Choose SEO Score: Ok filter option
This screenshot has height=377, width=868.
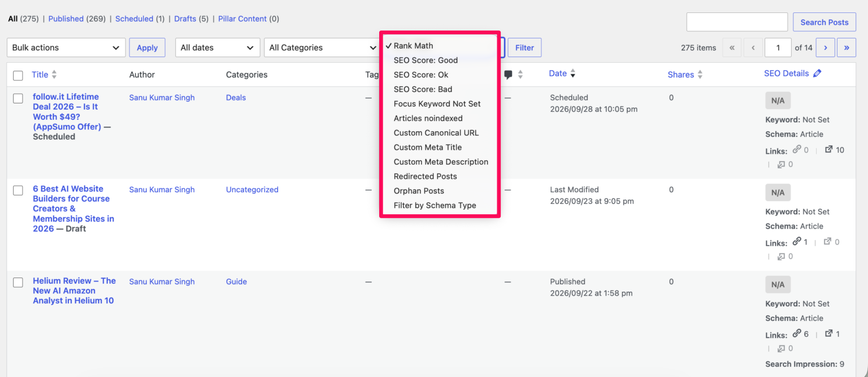pyautogui.click(x=440, y=75)
